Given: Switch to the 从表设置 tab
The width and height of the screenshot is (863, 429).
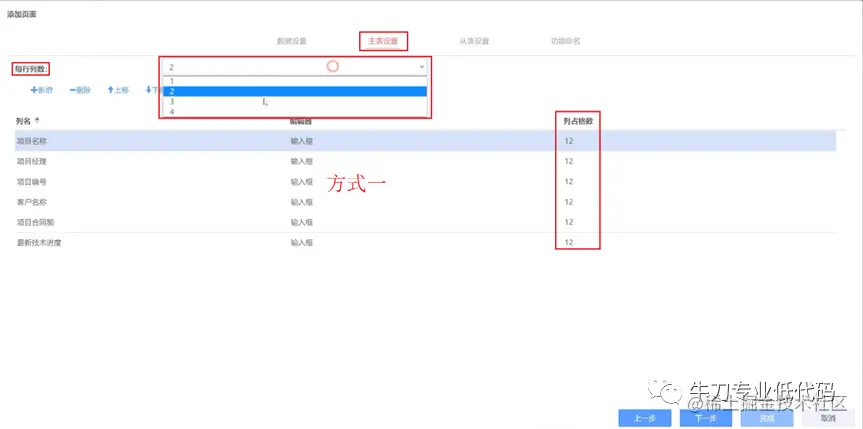Looking at the screenshot, I should click(474, 41).
